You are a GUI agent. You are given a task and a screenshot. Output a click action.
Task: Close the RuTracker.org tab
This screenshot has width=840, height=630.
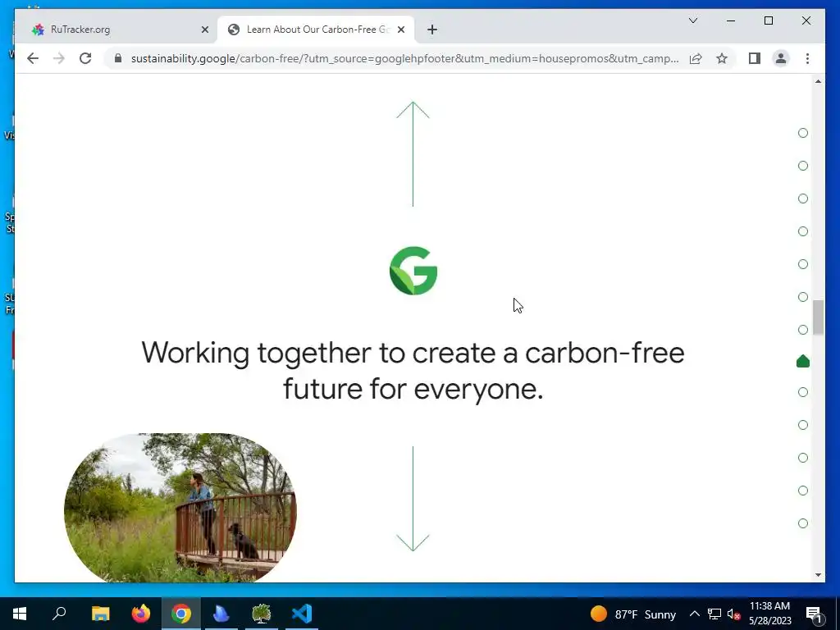tap(204, 30)
